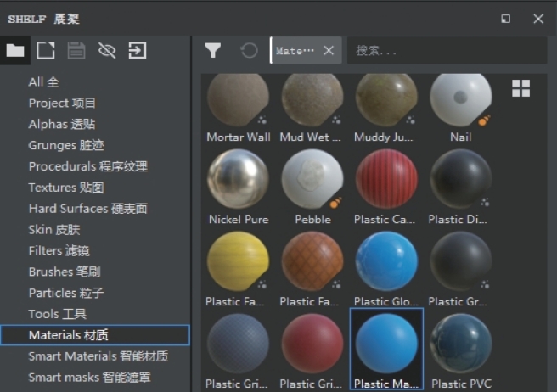Open the filter funnel icon

click(x=213, y=50)
